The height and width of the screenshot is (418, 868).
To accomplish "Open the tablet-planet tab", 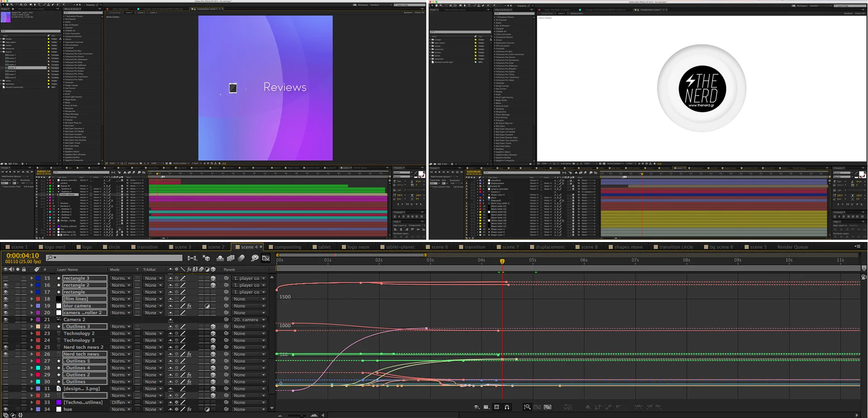I will [x=397, y=247].
